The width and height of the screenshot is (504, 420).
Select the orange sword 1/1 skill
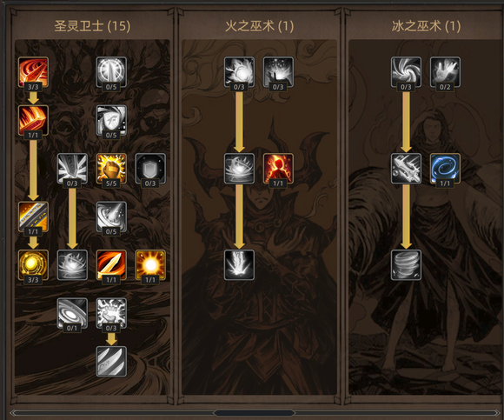point(111,265)
